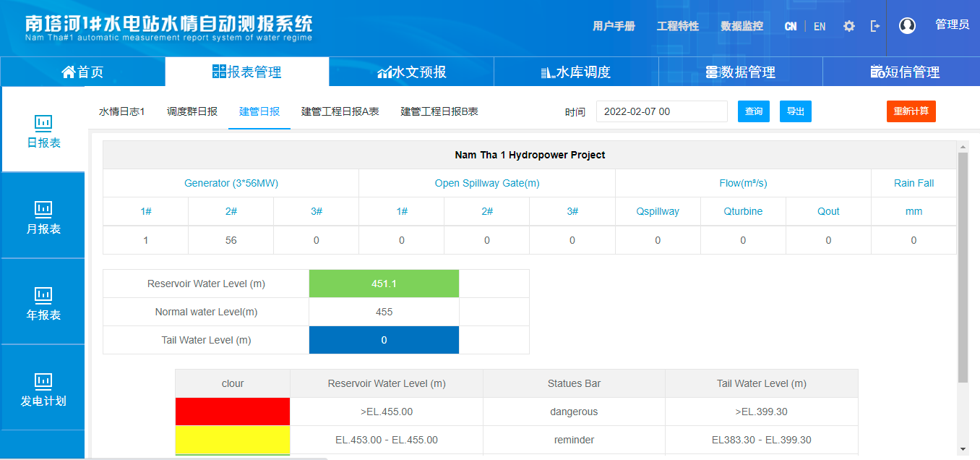Go to 数据管理 main tab
This screenshot has width=980, height=460.
point(740,72)
